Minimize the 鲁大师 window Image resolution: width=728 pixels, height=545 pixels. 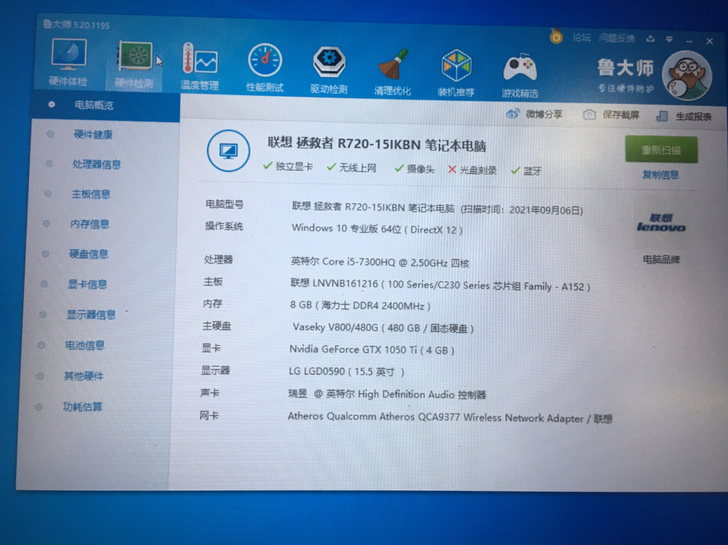(x=689, y=41)
